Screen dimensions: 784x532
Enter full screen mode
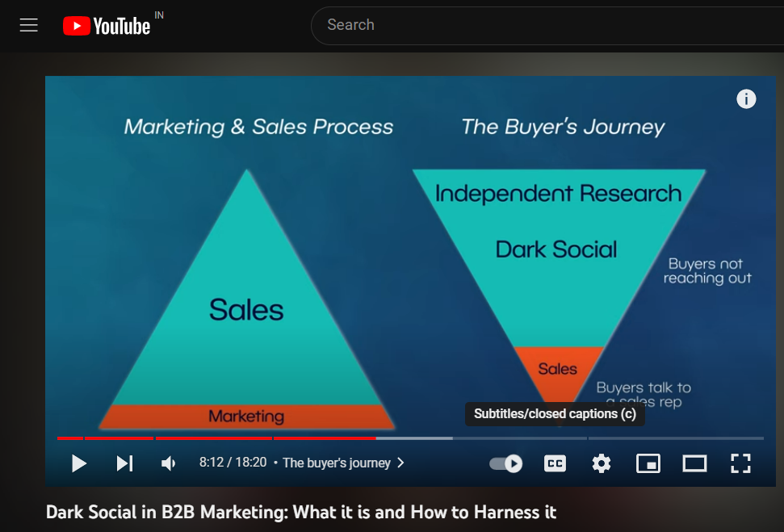(x=740, y=463)
